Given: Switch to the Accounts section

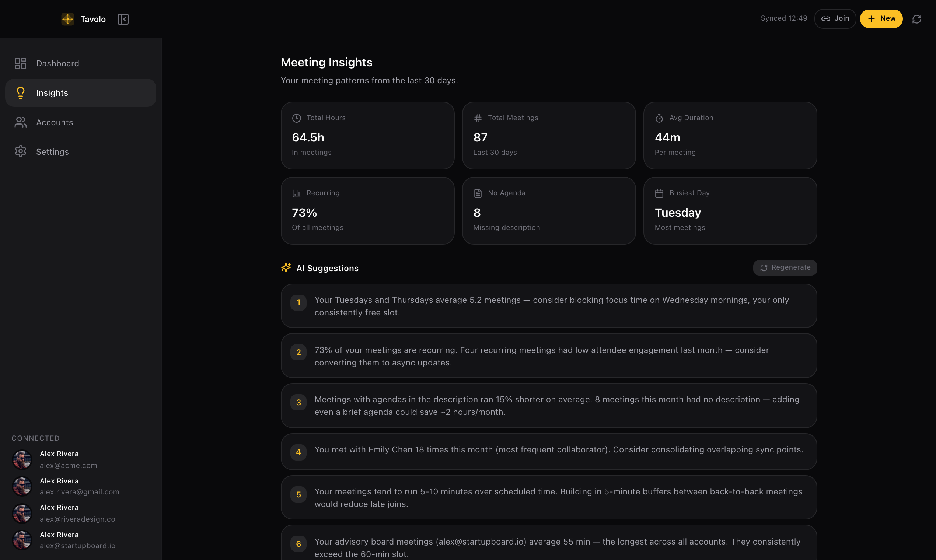Looking at the screenshot, I should 55,122.
